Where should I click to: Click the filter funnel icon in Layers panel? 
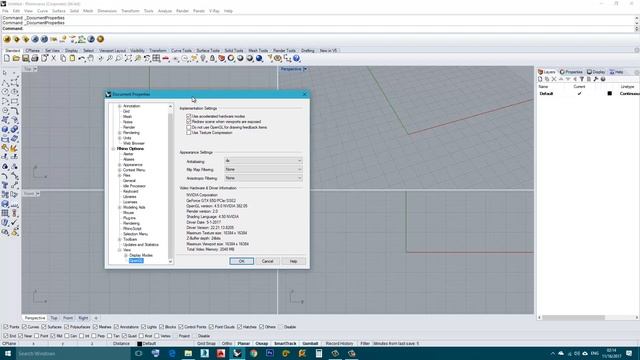pos(582,79)
